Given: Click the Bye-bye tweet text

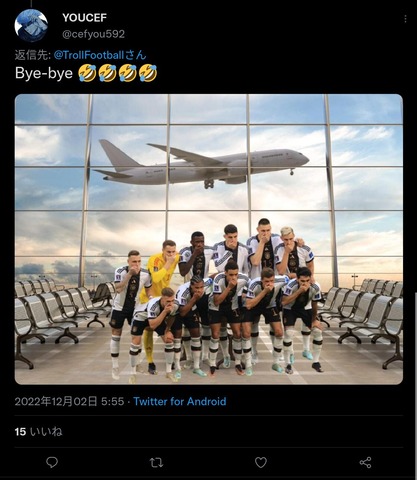Looking at the screenshot, I should (44, 73).
